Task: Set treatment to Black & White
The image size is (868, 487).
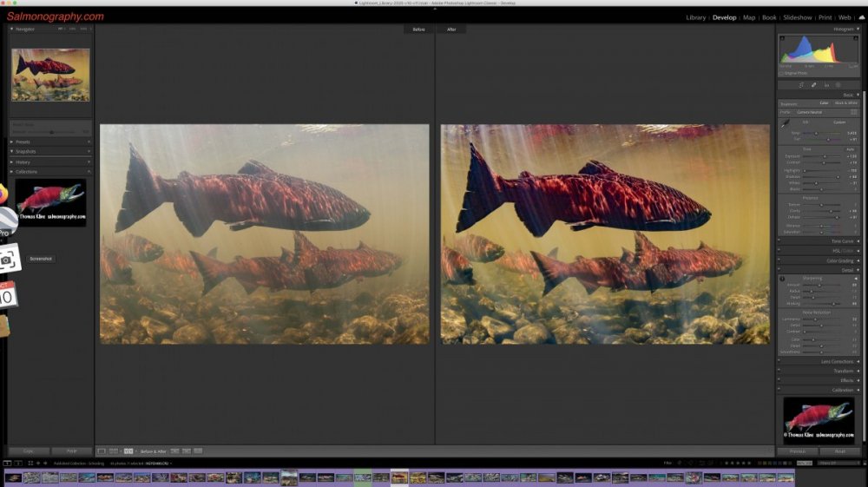Action: tap(845, 103)
